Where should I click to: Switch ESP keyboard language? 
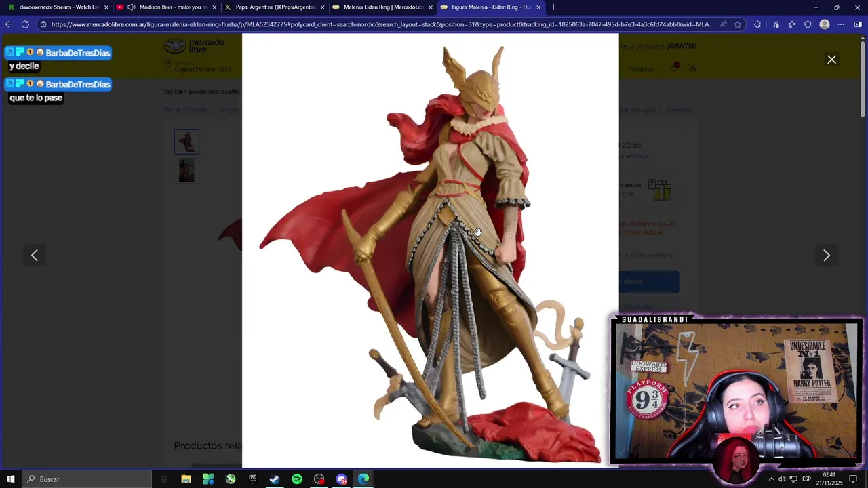click(x=806, y=479)
